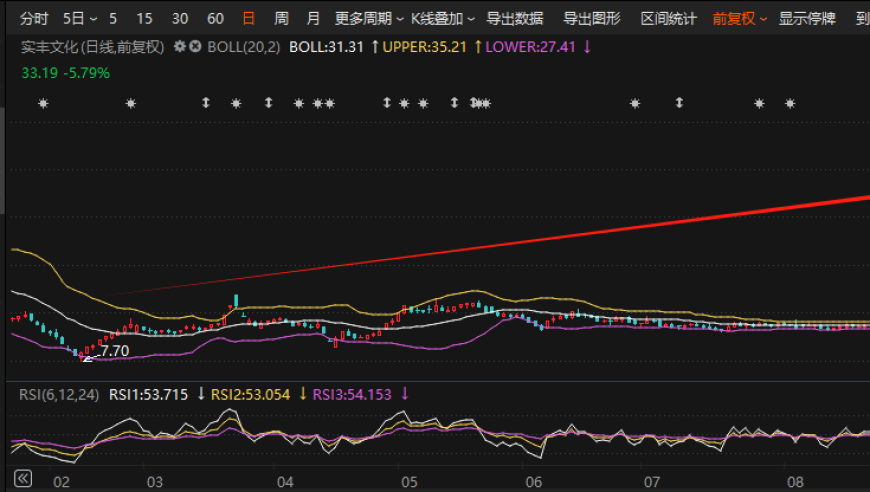This screenshot has height=492, width=870.
Task: Open the BOLL indicator settings gear
Action: coord(180,47)
